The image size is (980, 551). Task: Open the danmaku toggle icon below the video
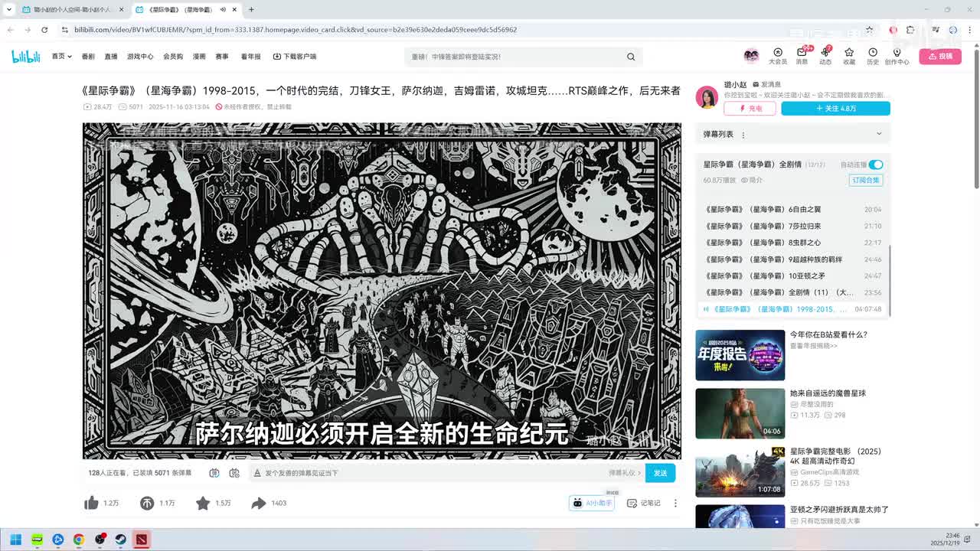214,473
